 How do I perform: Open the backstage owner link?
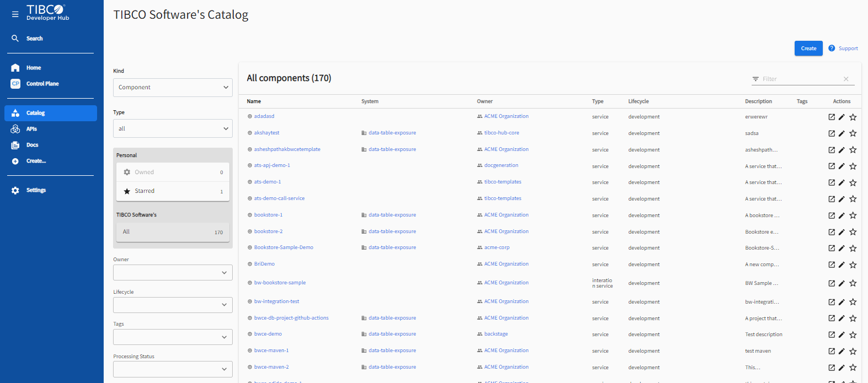pos(496,334)
